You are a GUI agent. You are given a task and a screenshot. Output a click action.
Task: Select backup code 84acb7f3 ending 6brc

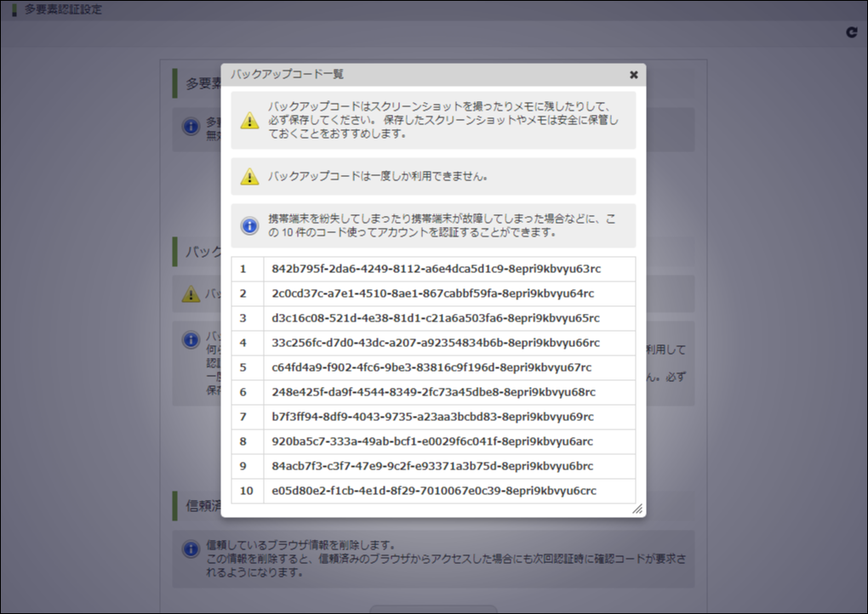(x=432, y=466)
